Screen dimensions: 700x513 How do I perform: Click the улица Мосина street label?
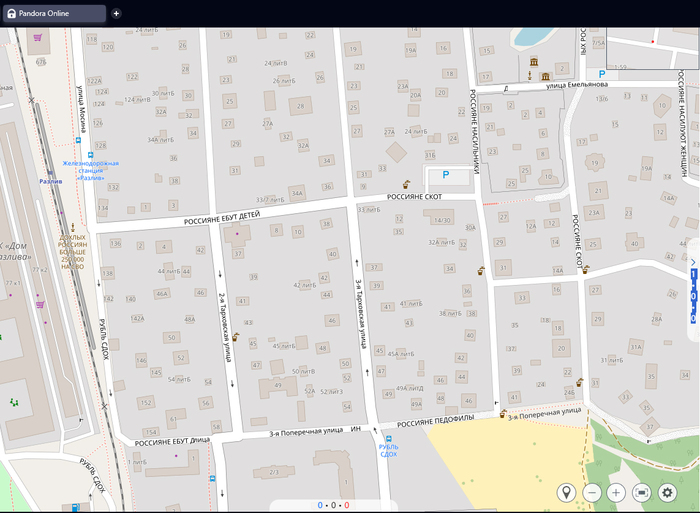[82, 108]
